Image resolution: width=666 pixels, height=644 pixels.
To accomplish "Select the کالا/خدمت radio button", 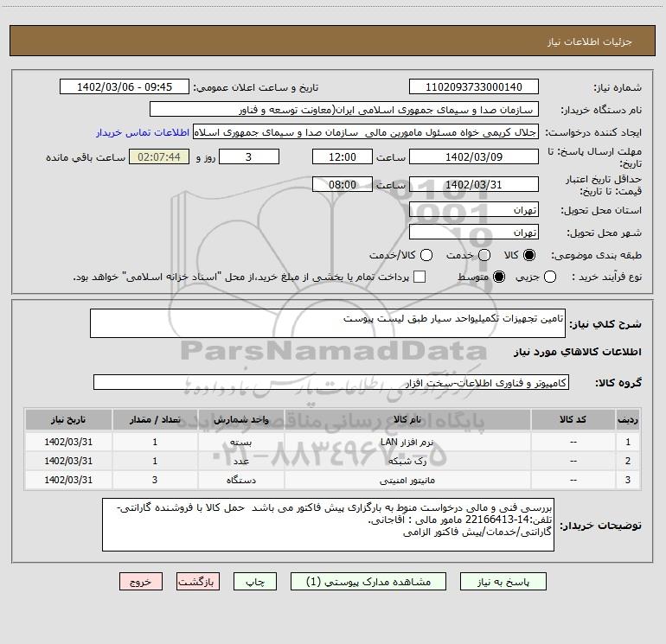I will click(426, 255).
